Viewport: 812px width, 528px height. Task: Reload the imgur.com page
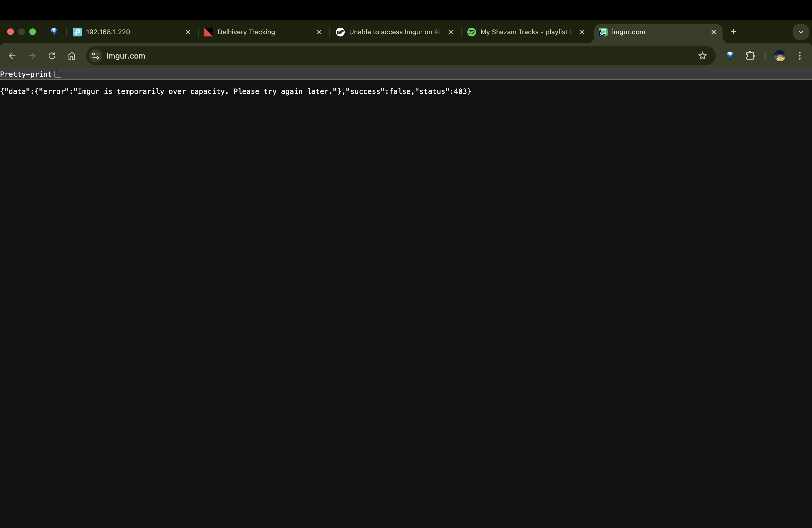coord(52,56)
